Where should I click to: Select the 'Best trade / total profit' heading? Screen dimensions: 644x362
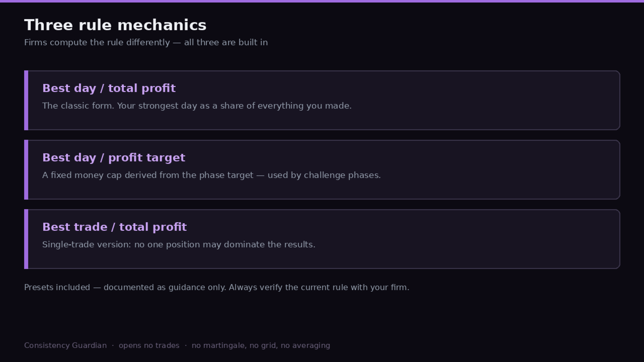click(114, 227)
